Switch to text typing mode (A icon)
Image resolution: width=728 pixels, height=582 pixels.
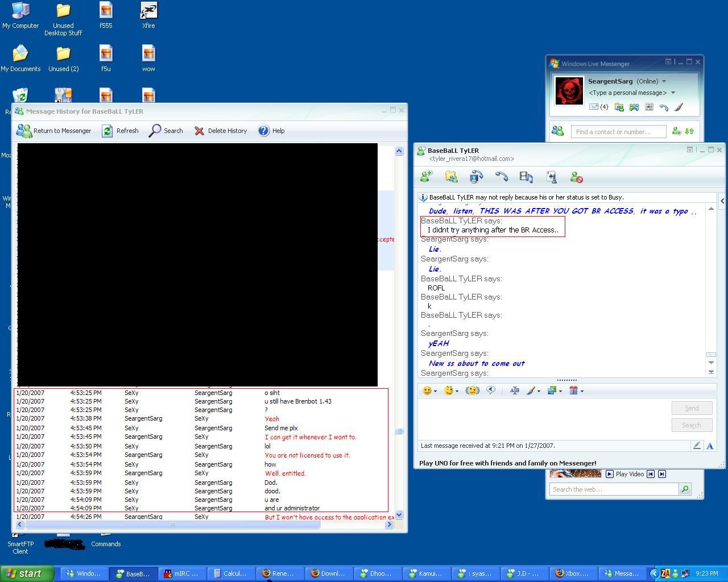click(710, 446)
